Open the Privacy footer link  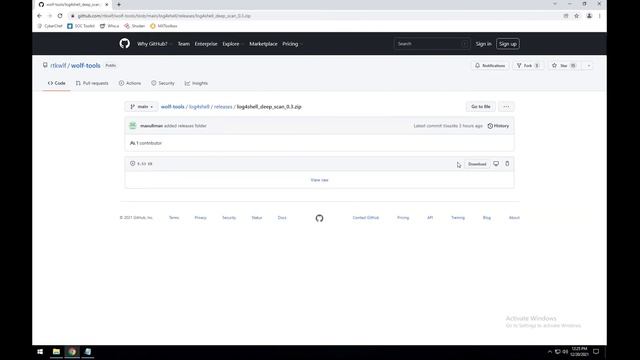pos(200,218)
